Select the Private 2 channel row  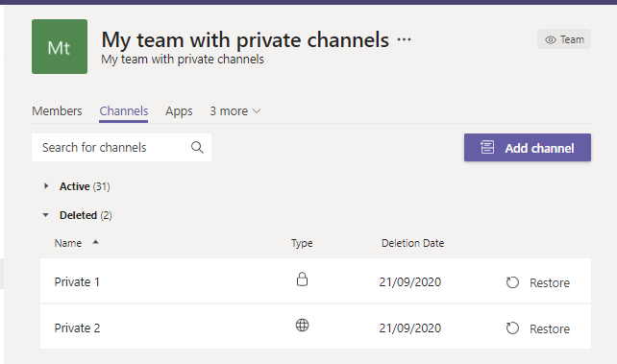point(315,327)
